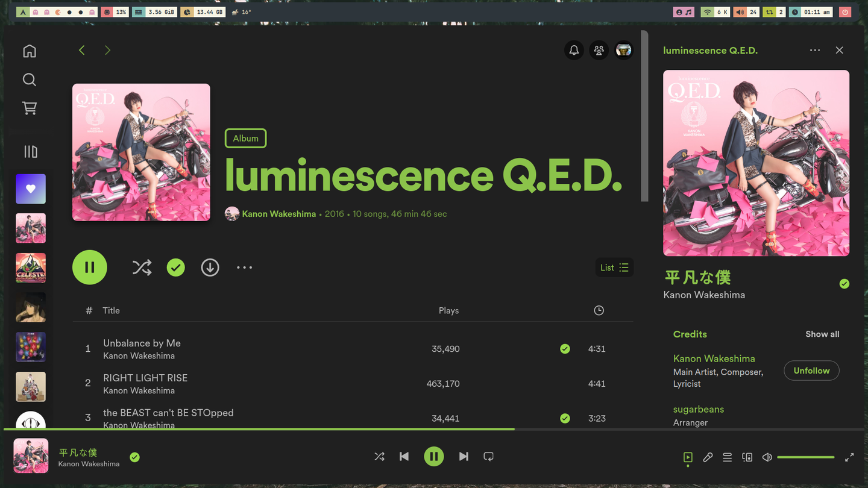
Task: Remove album from Your Library checkmark
Action: (x=176, y=267)
